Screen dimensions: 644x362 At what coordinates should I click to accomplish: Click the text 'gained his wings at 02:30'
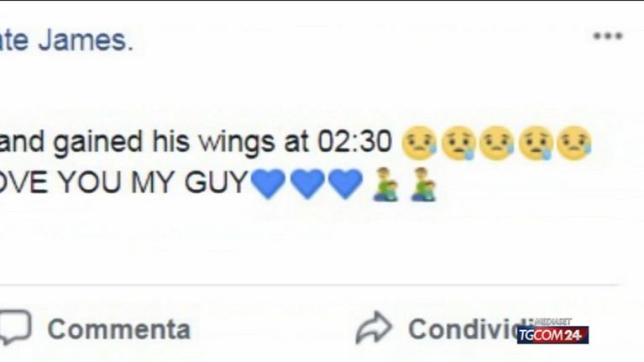(x=223, y=143)
